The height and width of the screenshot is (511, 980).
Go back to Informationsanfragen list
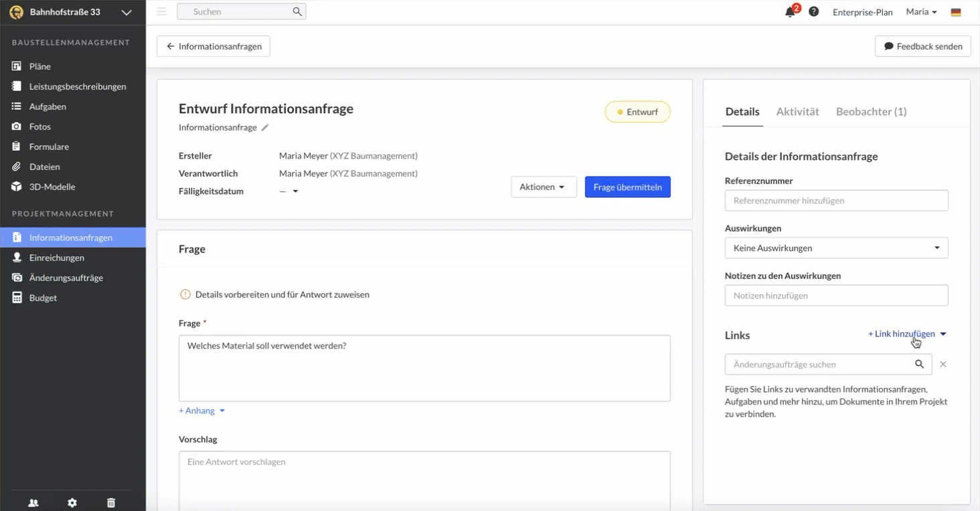click(x=214, y=46)
